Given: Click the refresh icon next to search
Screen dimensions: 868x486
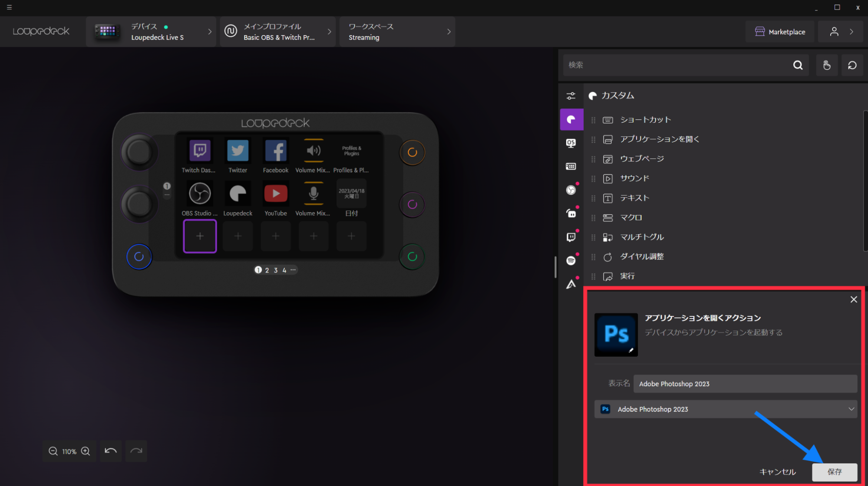Looking at the screenshot, I should (852, 65).
